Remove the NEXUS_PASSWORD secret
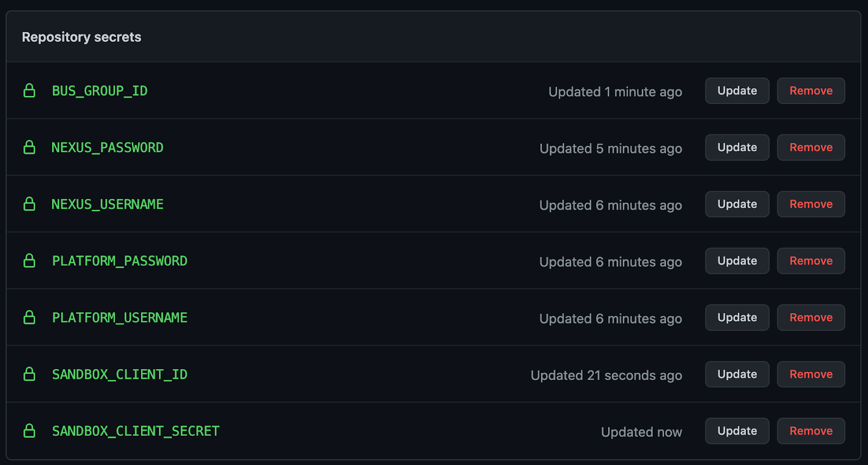This screenshot has height=465, width=868. 810,147
